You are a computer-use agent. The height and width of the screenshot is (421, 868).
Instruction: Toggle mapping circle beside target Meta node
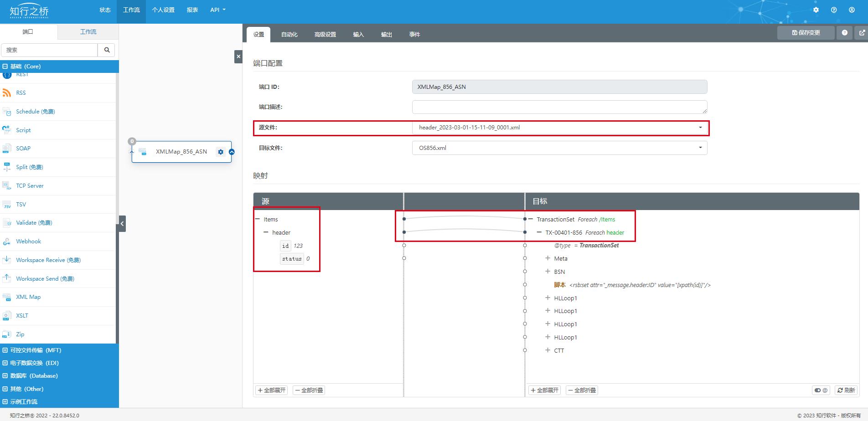pos(525,258)
